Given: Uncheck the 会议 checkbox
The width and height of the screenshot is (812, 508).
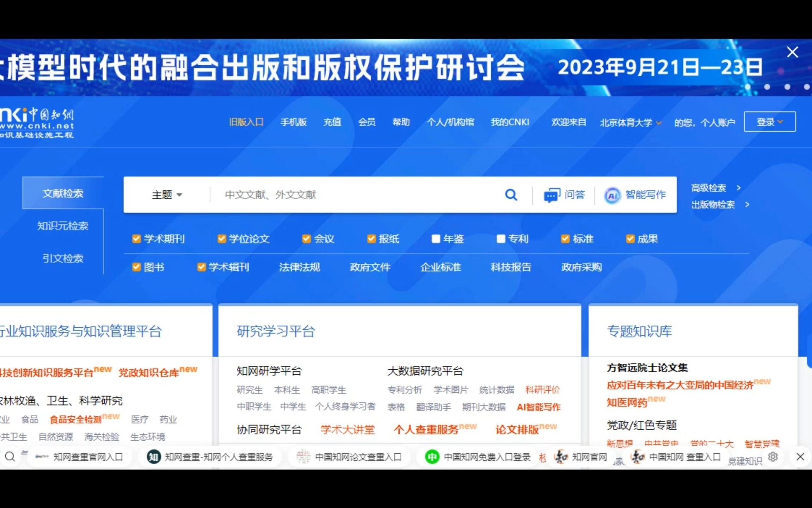Looking at the screenshot, I should pos(307,239).
